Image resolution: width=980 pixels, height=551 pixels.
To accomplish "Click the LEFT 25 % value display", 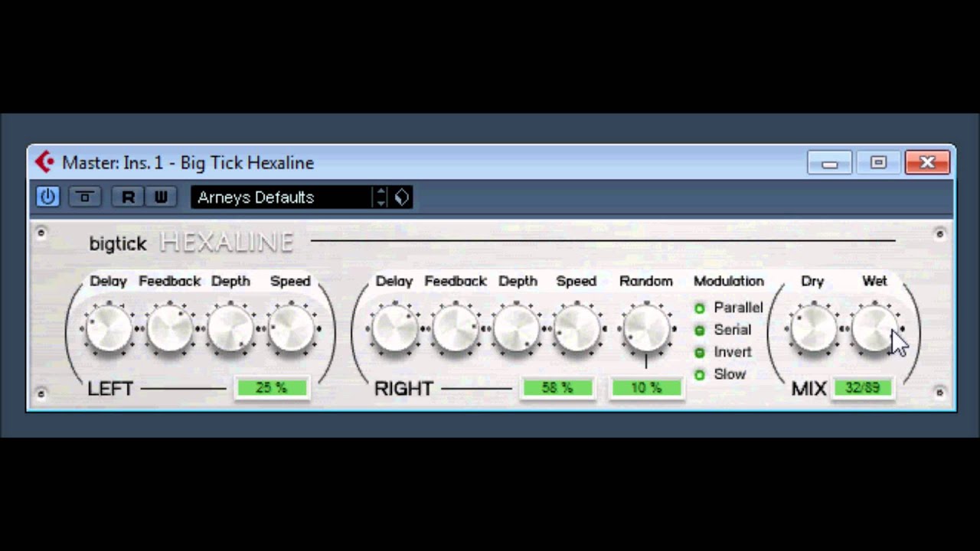I will point(272,388).
